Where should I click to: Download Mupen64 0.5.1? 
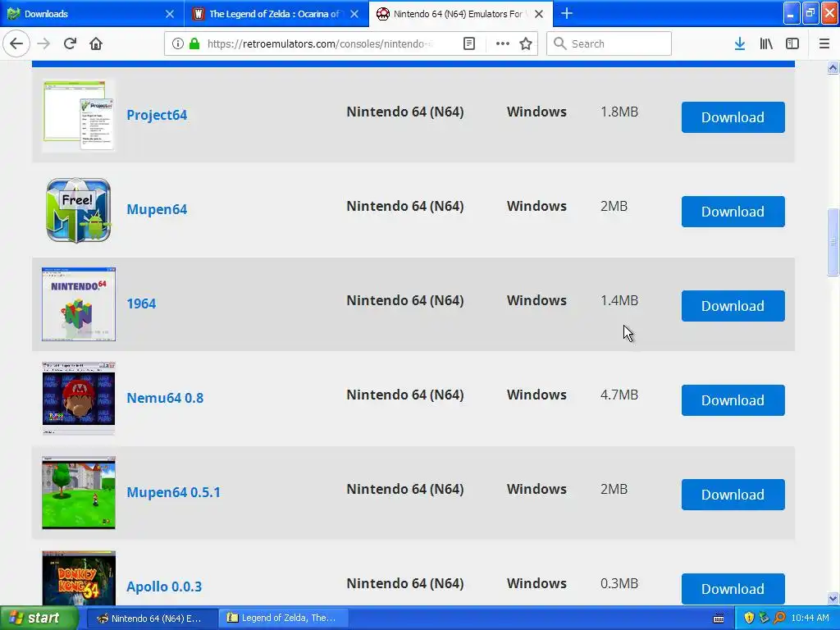pos(733,495)
